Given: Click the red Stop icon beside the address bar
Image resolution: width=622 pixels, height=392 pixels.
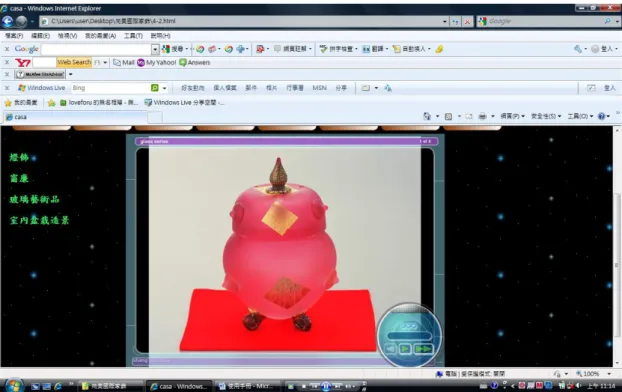Looking at the screenshot, I should (468, 21).
